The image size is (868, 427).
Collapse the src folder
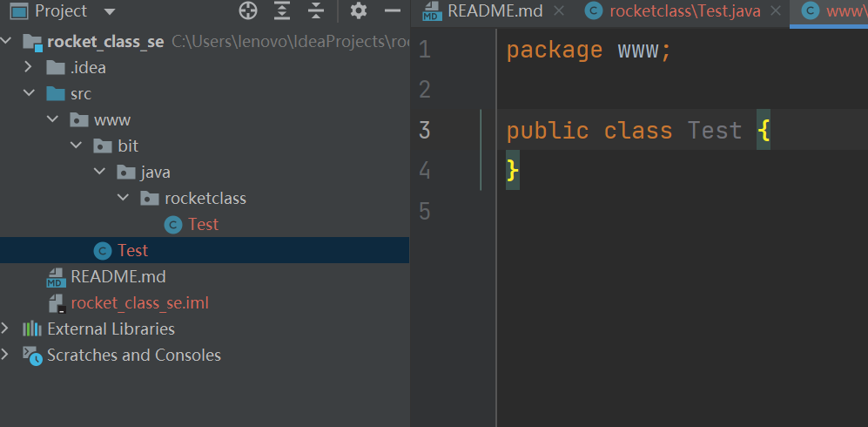point(28,93)
